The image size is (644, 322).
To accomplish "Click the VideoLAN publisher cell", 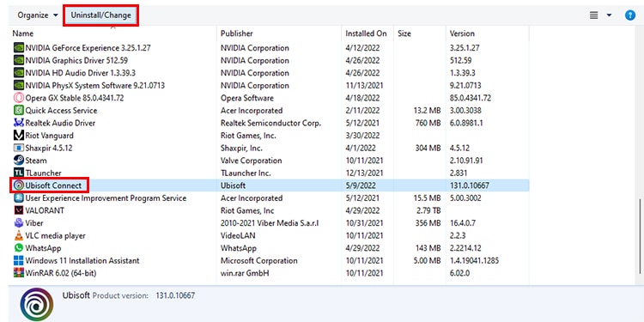I will (238, 236).
